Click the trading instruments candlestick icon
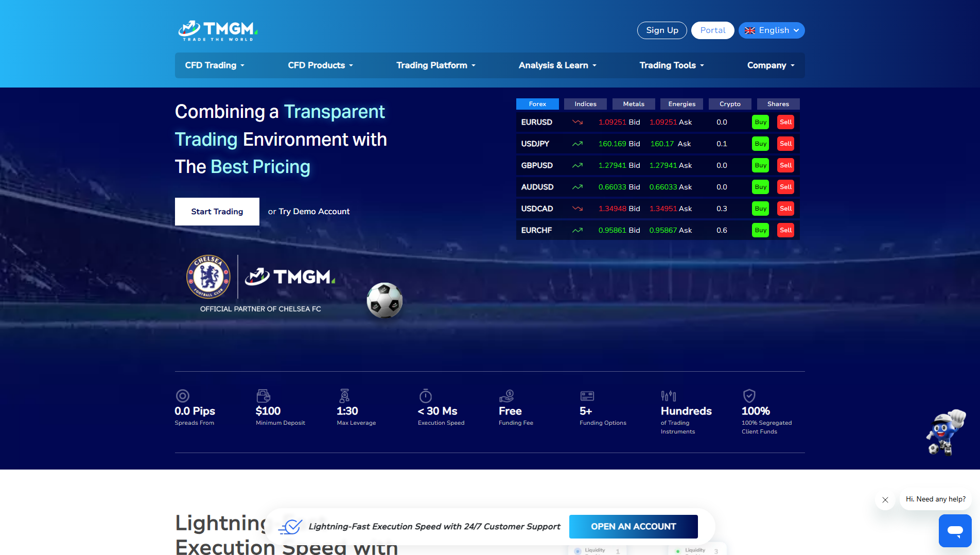 tap(669, 395)
